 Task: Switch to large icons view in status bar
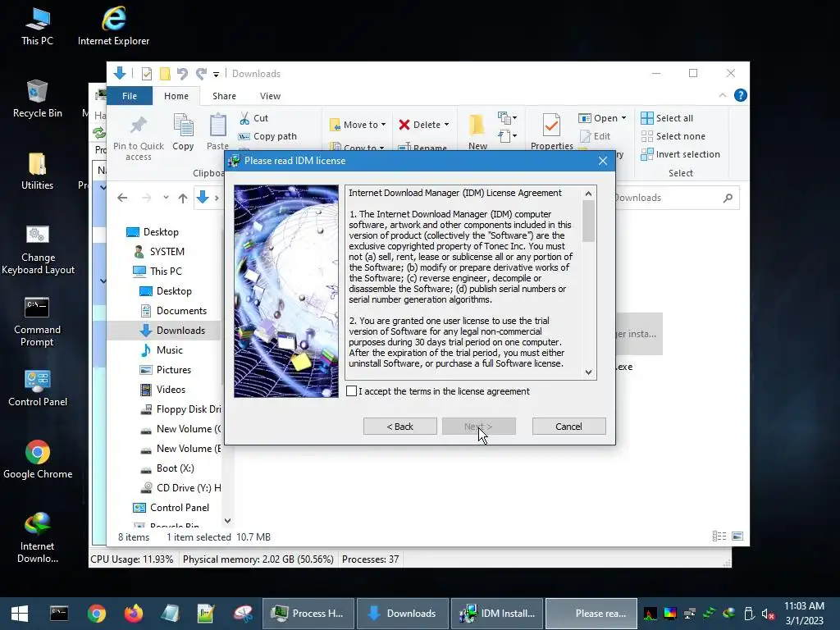click(737, 536)
